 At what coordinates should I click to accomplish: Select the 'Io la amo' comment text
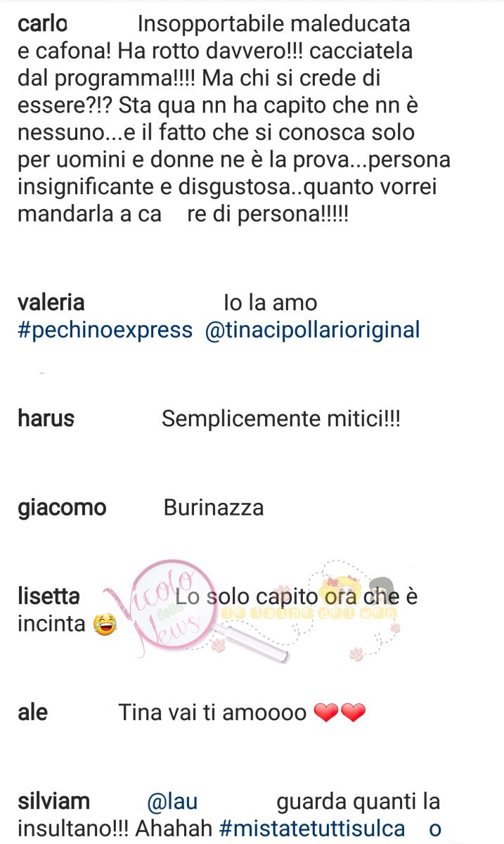271,303
